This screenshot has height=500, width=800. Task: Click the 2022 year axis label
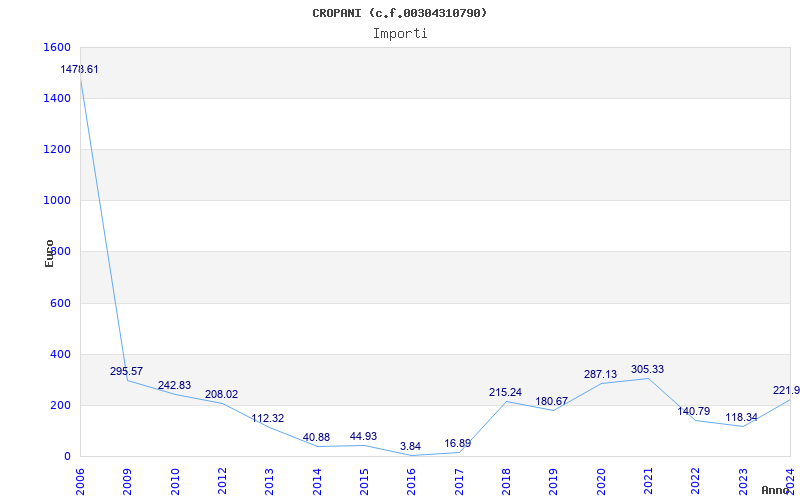pos(696,482)
